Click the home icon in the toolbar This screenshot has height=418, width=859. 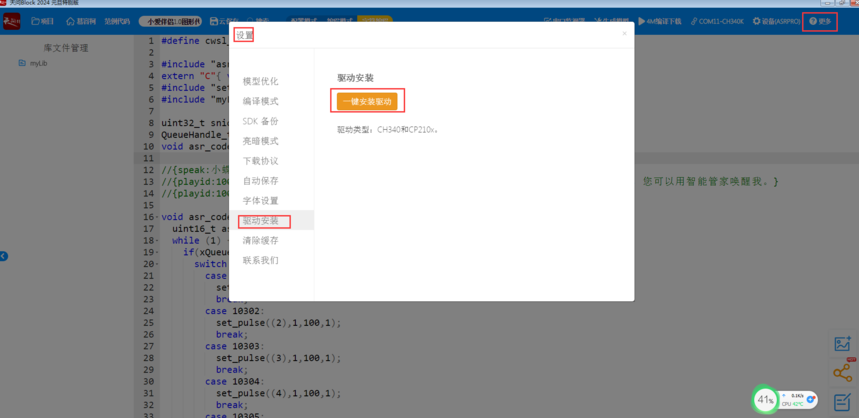pos(70,21)
